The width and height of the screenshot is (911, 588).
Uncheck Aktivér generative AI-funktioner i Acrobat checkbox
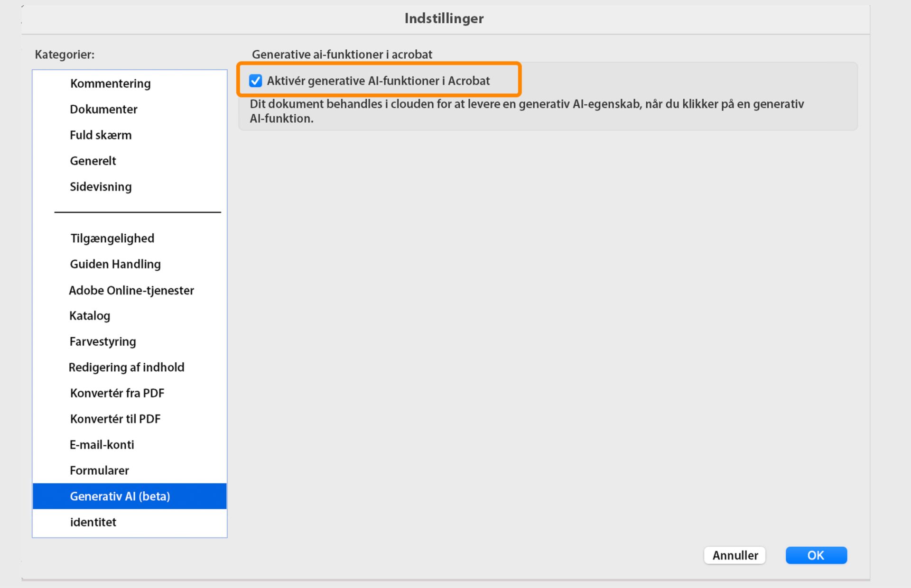point(256,81)
